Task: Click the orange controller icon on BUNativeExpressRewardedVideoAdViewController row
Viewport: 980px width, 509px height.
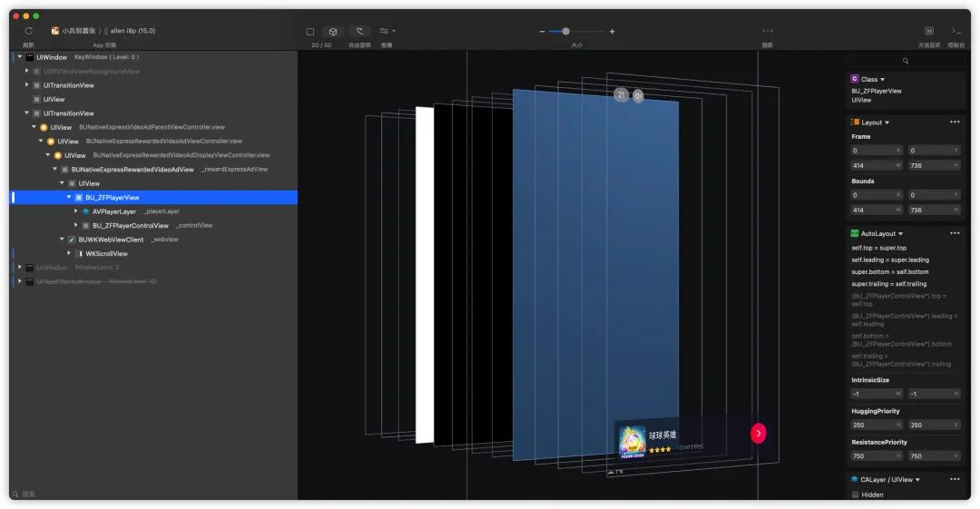Action: 51,142
